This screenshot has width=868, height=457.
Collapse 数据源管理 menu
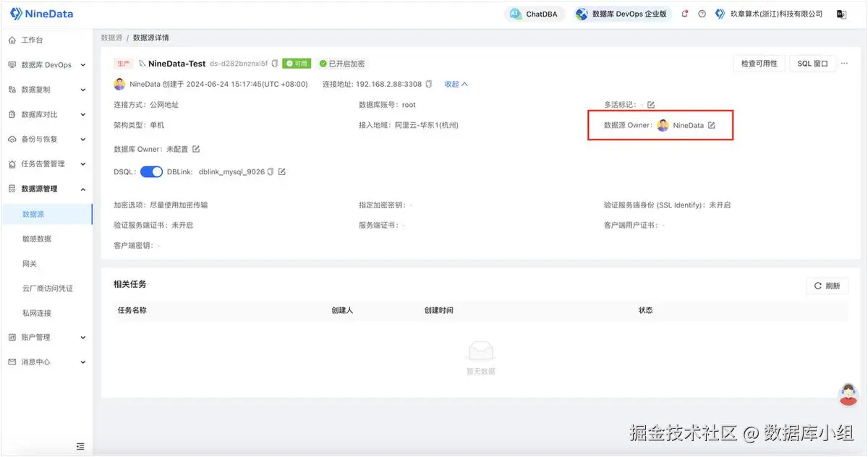point(46,189)
